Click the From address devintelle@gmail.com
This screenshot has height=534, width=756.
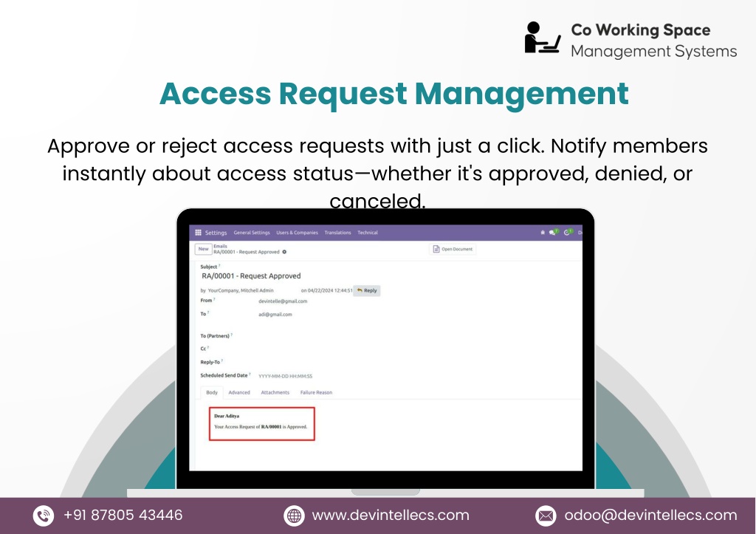(x=283, y=301)
